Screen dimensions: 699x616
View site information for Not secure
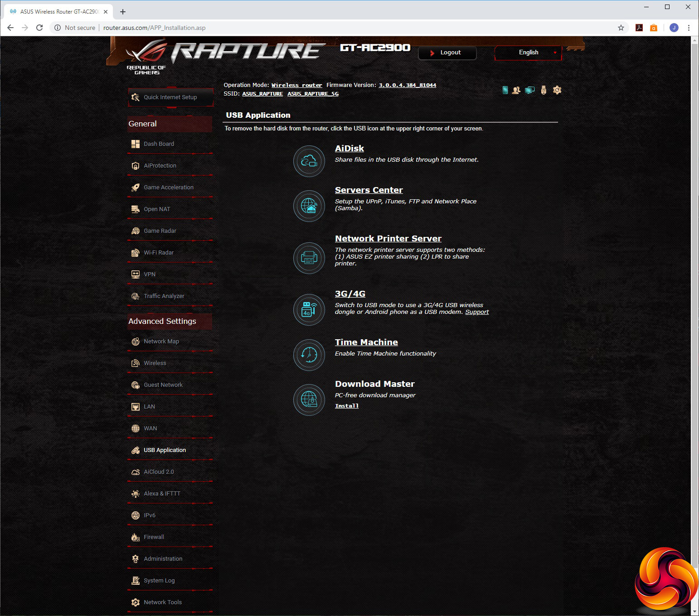pyautogui.click(x=75, y=28)
